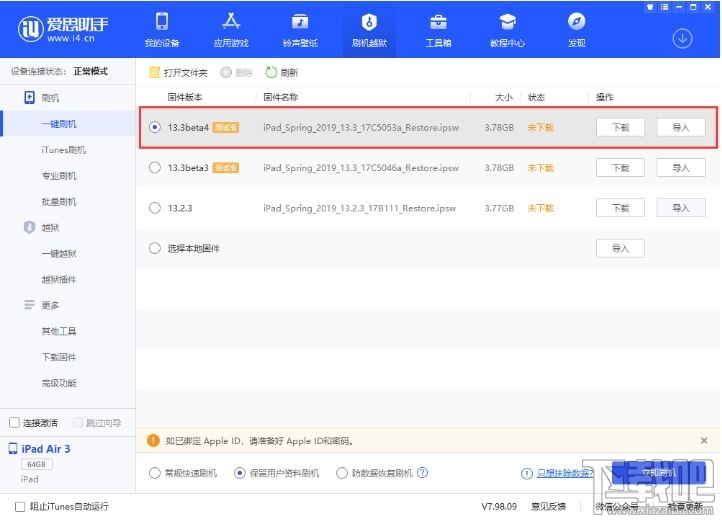Import firmware for 13.3beta4 row

[681, 127]
